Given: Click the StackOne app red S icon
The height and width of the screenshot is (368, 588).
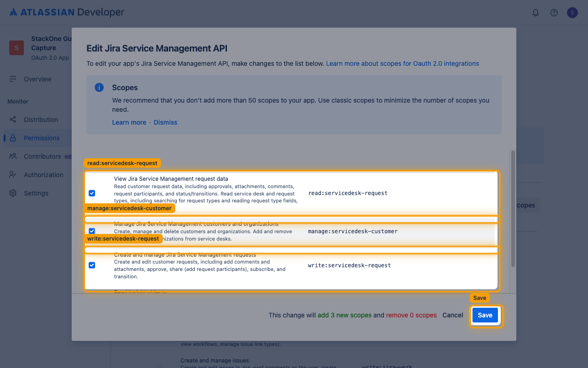Looking at the screenshot, I should coord(17,48).
